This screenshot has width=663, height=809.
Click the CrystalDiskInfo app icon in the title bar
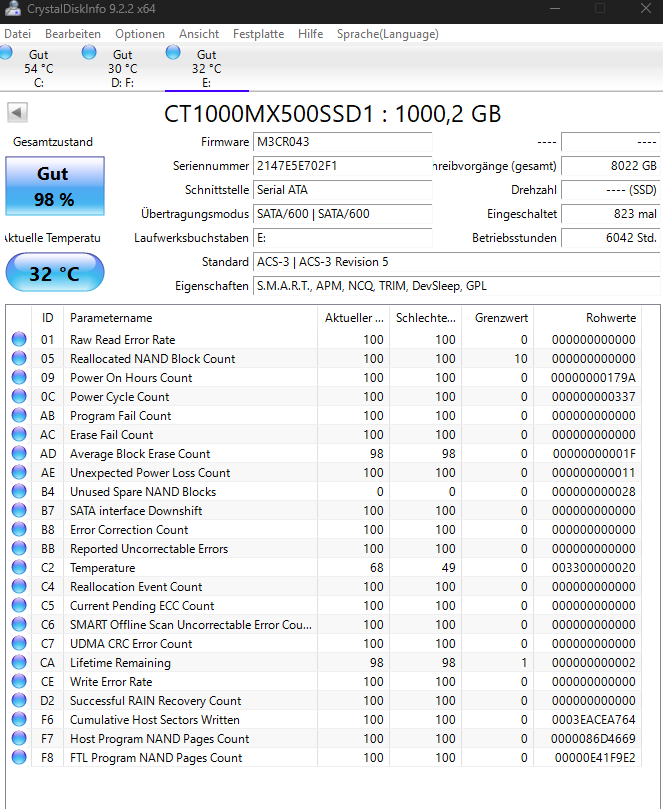click(12, 8)
